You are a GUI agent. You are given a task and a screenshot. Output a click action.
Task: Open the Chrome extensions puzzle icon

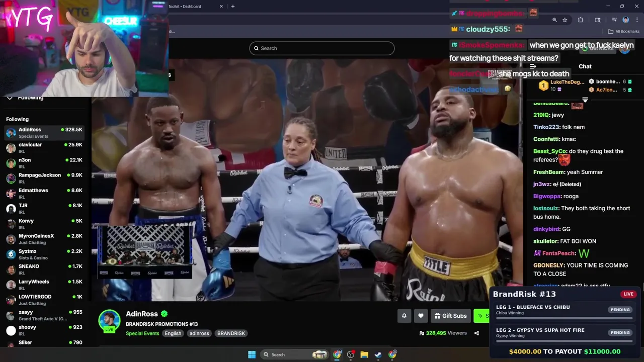pyautogui.click(x=581, y=20)
